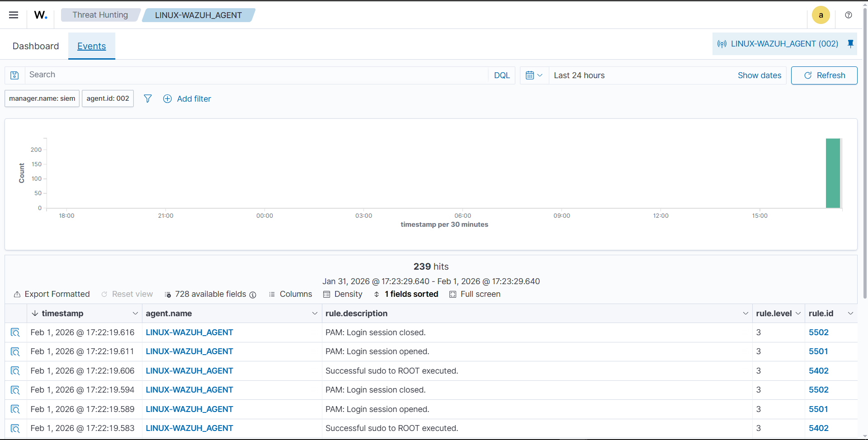Unpin the LINUX-WAZUH_AGENT agent pin icon
The height and width of the screenshot is (440, 868).
pyautogui.click(x=850, y=44)
